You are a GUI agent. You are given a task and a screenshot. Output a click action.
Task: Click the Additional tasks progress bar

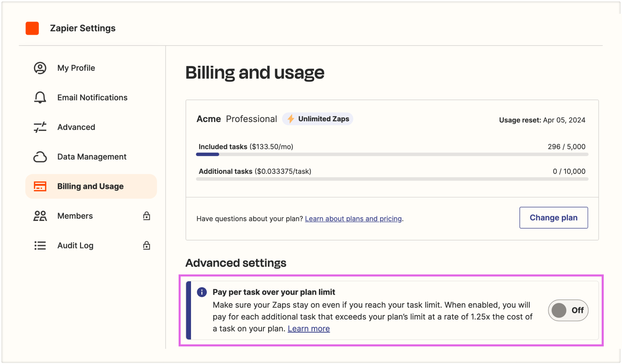click(x=392, y=179)
